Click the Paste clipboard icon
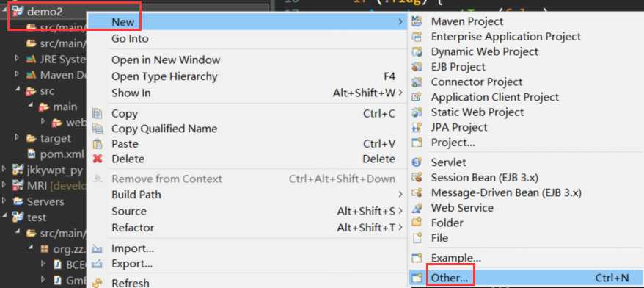Image resolution: width=644 pixels, height=288 pixels. 98,144
